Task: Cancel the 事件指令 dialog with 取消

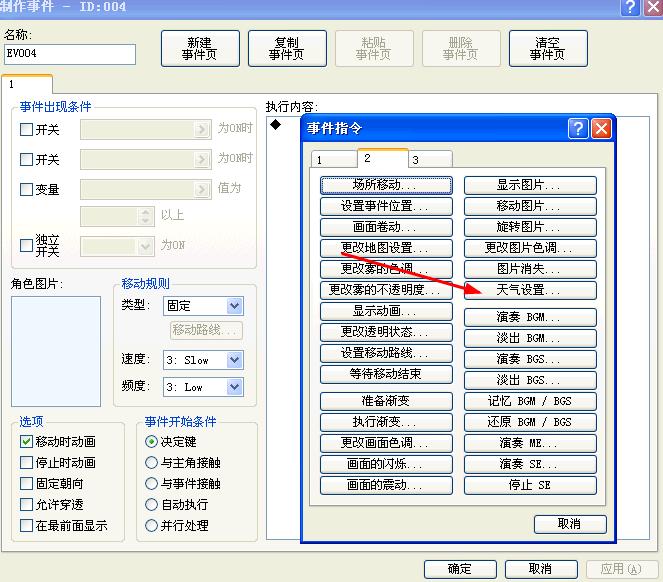Action: [570, 524]
